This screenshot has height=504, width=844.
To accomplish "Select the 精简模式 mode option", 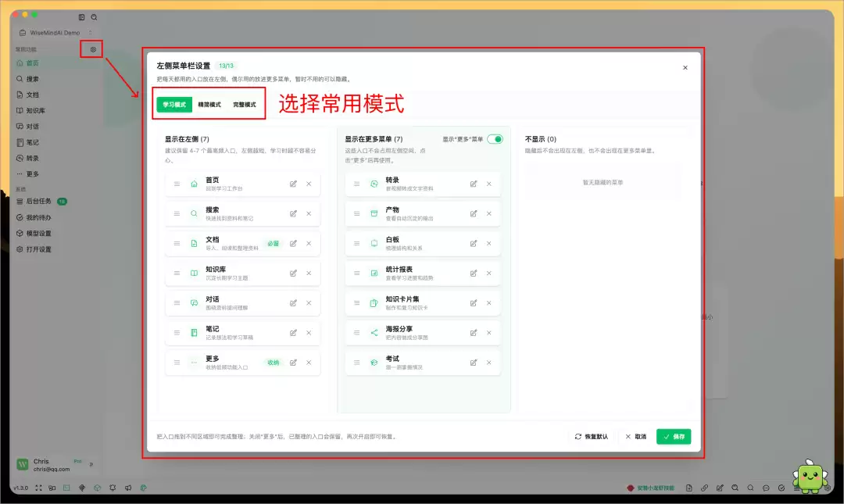I will 209,105.
